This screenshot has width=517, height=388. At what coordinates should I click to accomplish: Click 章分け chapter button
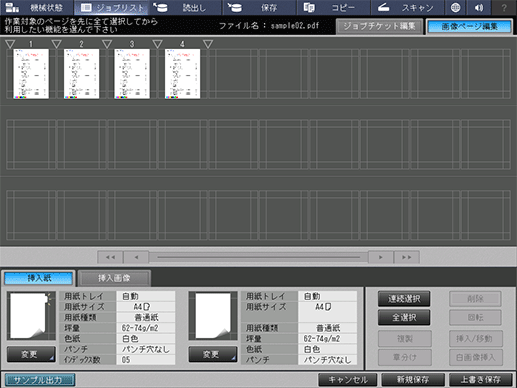pyautogui.click(x=405, y=357)
